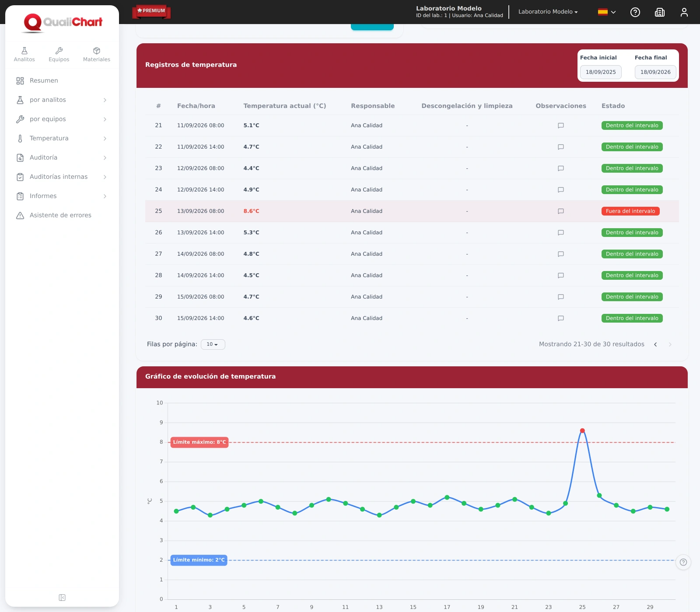The height and width of the screenshot is (612, 700).
Task: Open observations comment icon for row 27
Action: 561,254
